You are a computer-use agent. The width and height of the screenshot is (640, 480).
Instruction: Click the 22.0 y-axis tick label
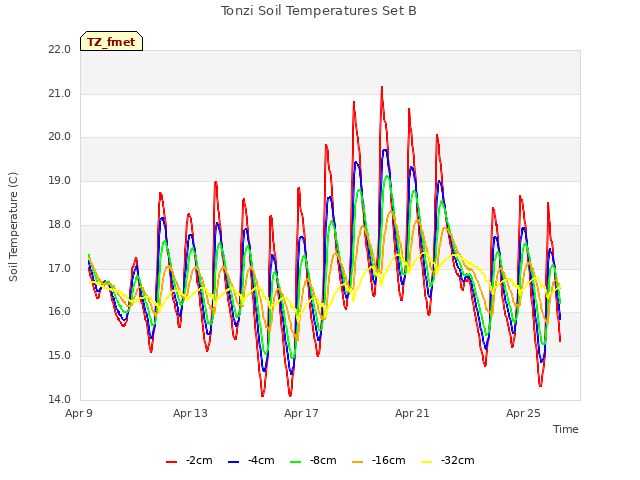pos(60,49)
